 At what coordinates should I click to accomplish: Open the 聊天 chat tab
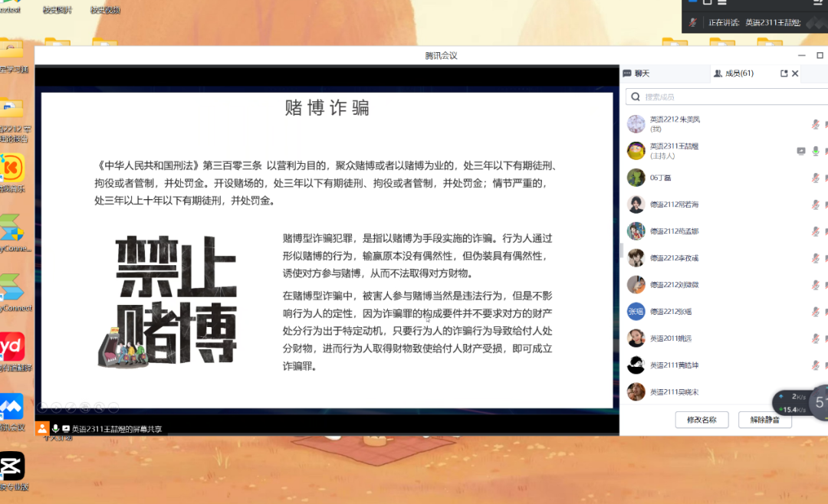(x=637, y=74)
